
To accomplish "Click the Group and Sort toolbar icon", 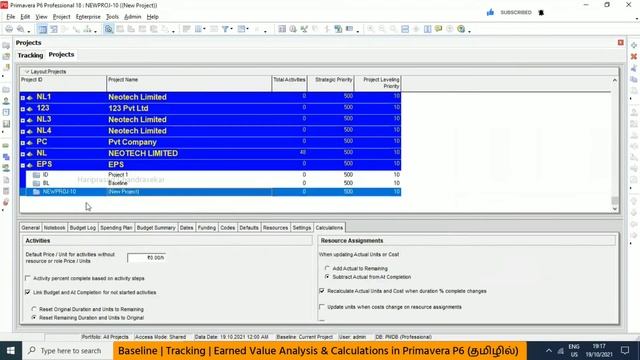I will point(242,29).
